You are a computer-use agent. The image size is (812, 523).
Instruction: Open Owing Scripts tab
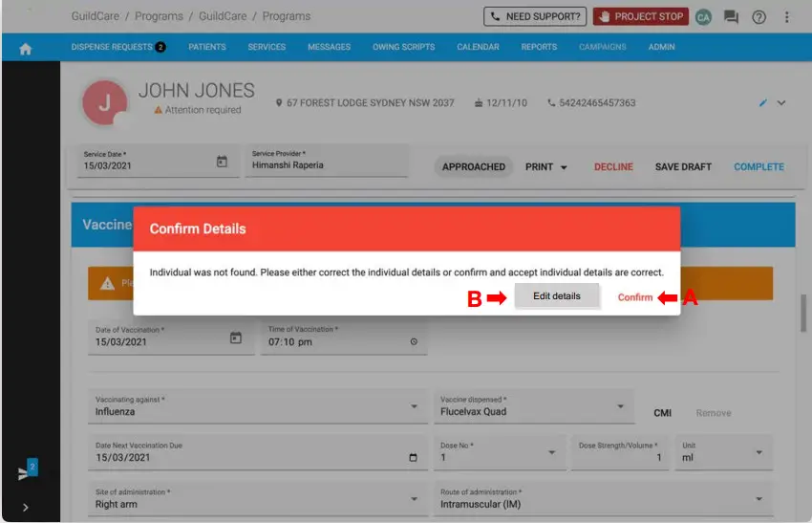403,47
